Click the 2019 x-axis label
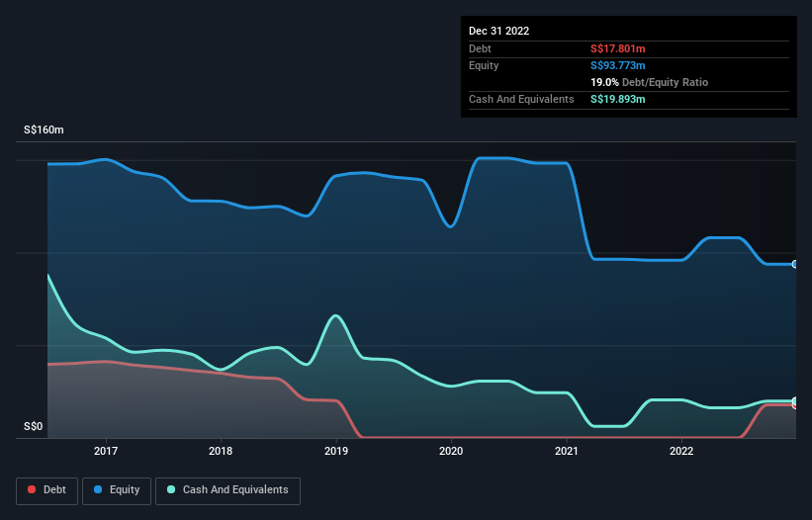Image resolution: width=812 pixels, height=520 pixels. pos(336,451)
